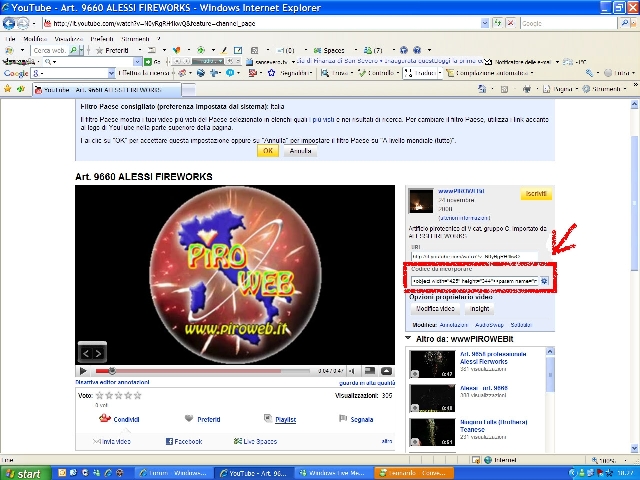The height and width of the screenshot is (480, 640).
Task: Click the browser Back arrow button
Action: (x=9, y=23)
